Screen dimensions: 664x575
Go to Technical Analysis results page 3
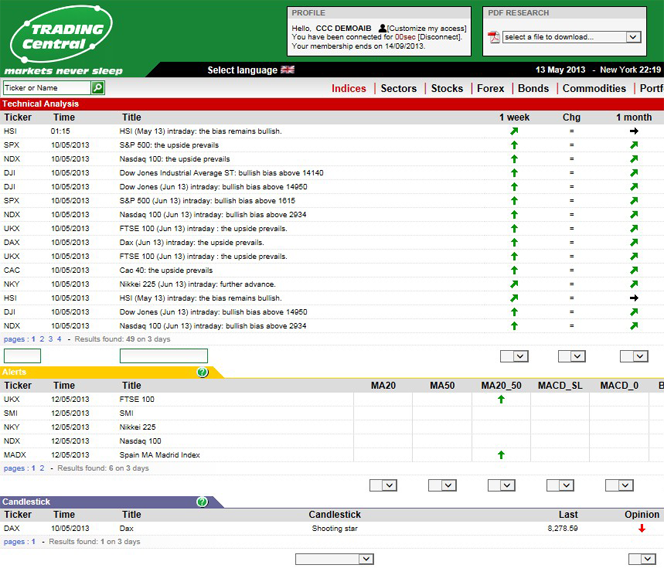click(x=50, y=339)
